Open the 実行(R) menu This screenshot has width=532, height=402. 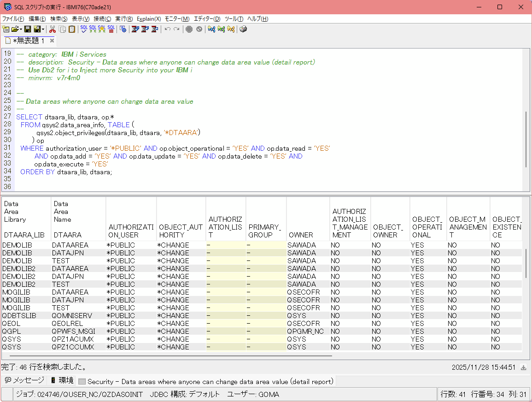click(123, 19)
